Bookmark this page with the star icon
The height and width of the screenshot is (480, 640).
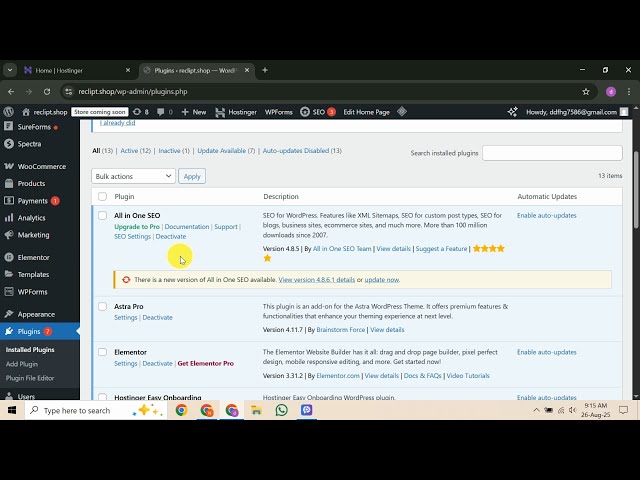click(x=586, y=91)
